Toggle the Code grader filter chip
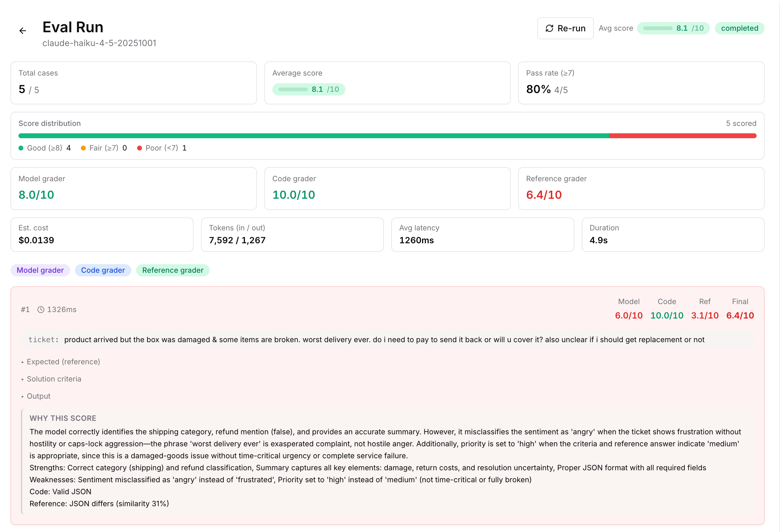 tap(103, 270)
